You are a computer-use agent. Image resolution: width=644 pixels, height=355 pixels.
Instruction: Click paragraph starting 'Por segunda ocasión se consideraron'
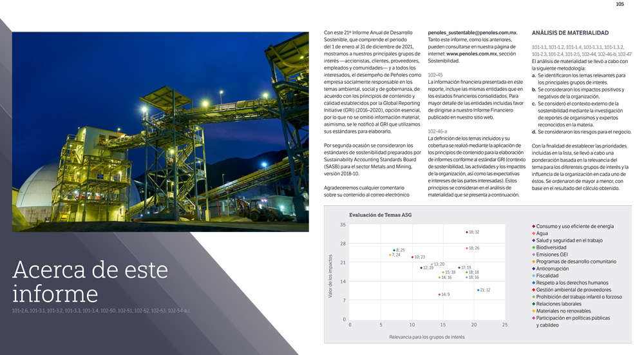[x=372, y=159]
